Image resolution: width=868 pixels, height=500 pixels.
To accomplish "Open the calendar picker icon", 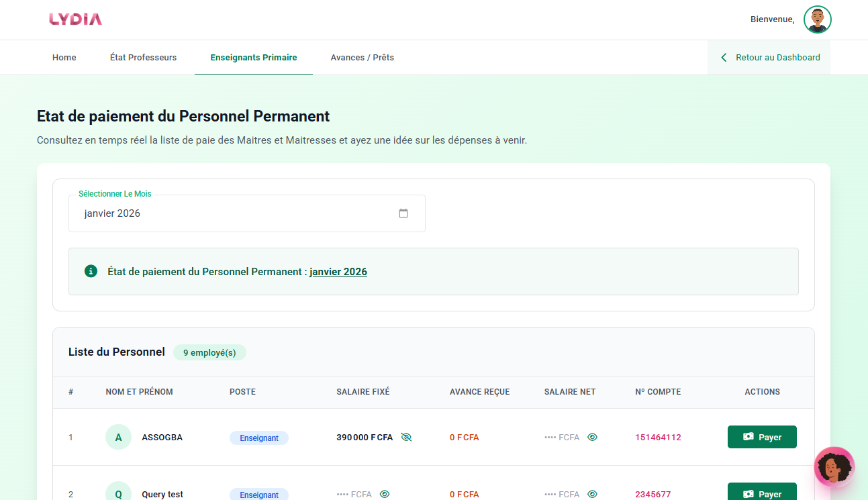I will click(403, 213).
